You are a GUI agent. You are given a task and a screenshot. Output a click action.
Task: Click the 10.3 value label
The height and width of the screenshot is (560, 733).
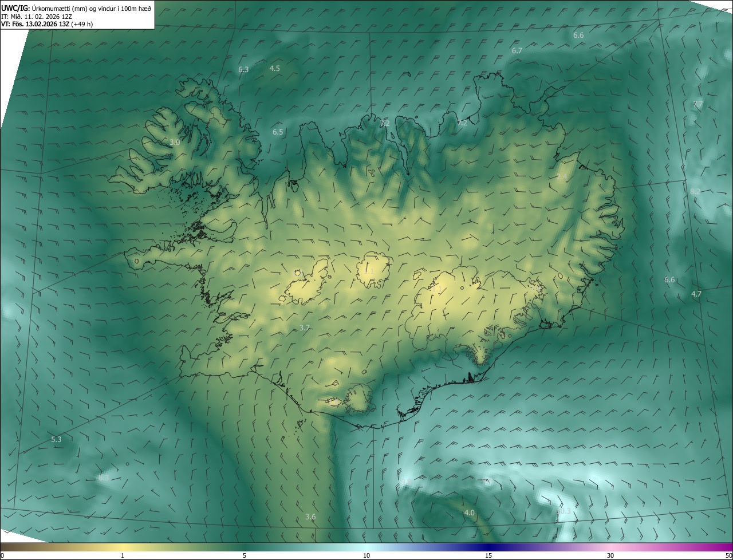point(563,511)
